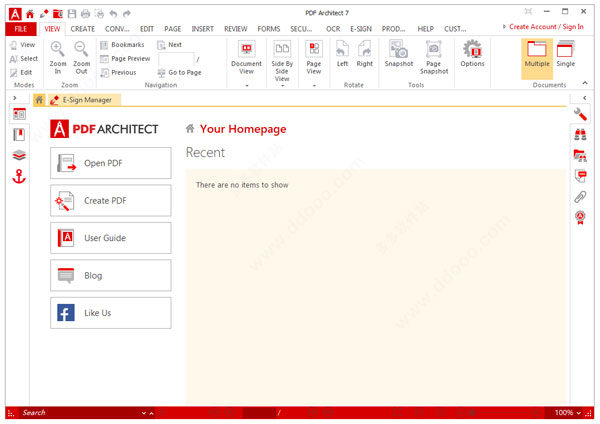Switch to the REVIEW ribbon tab
Screen dimensions: 600x424
click(x=236, y=29)
